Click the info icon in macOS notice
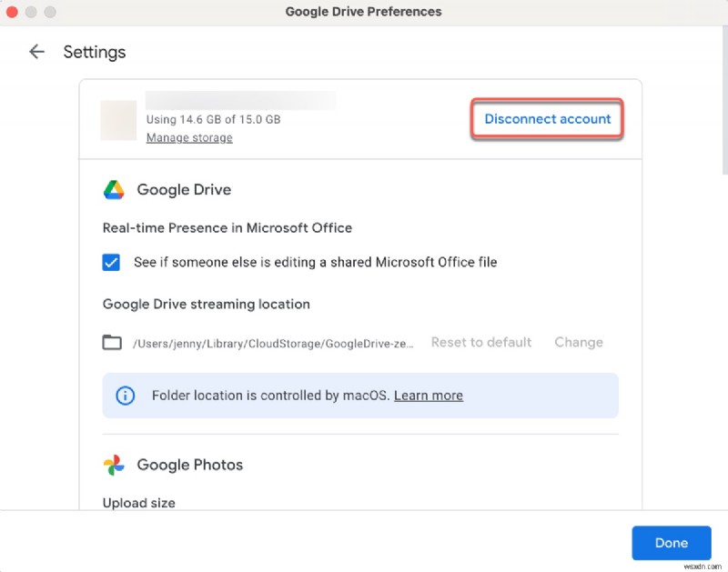This screenshot has height=572, width=728. 126,396
